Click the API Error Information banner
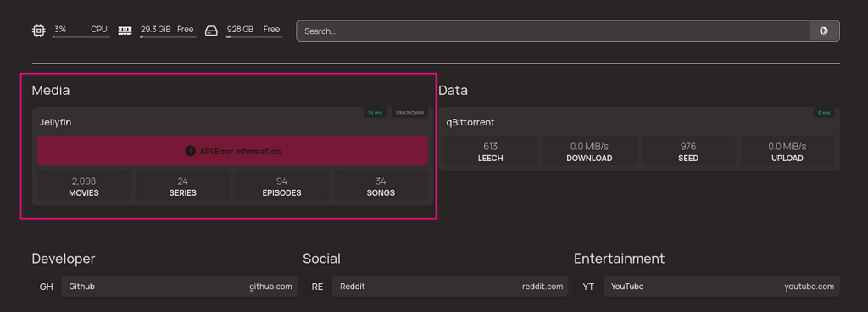The width and height of the screenshot is (868, 312). [232, 151]
